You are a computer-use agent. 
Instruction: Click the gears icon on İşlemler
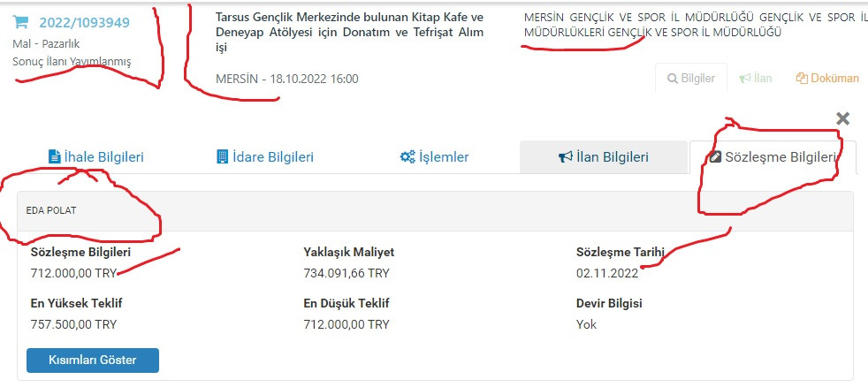click(407, 156)
